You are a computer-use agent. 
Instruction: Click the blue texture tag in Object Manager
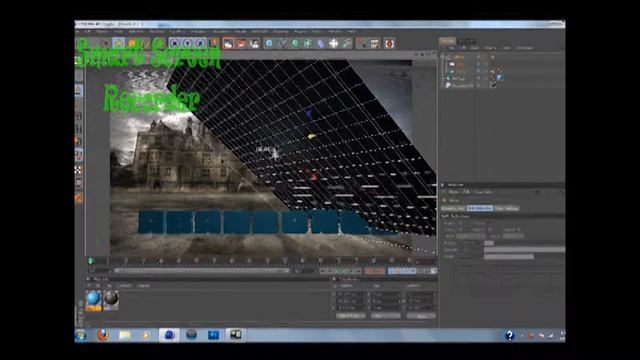pos(500,78)
